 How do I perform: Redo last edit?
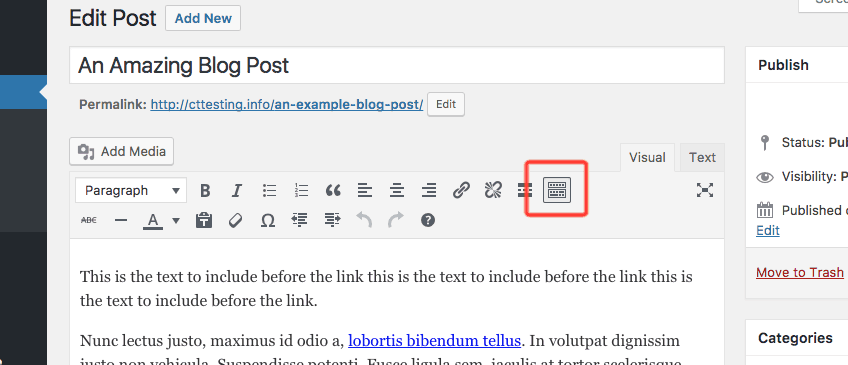[396, 220]
